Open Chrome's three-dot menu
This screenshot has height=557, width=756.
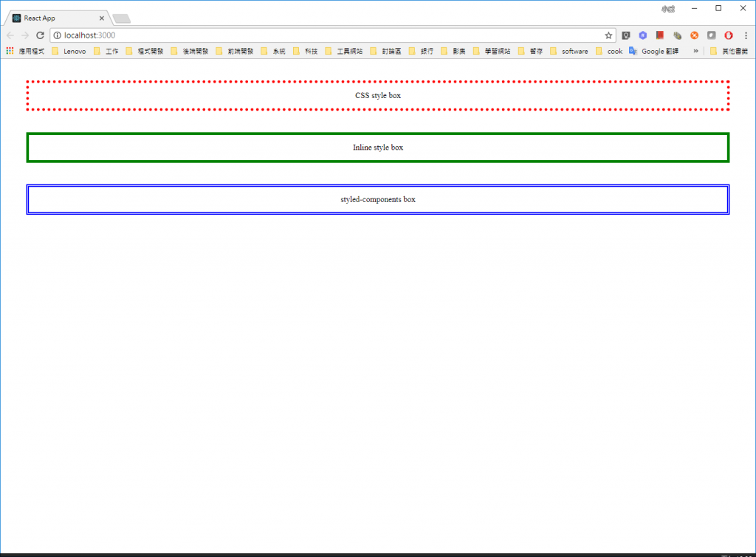pyautogui.click(x=746, y=35)
